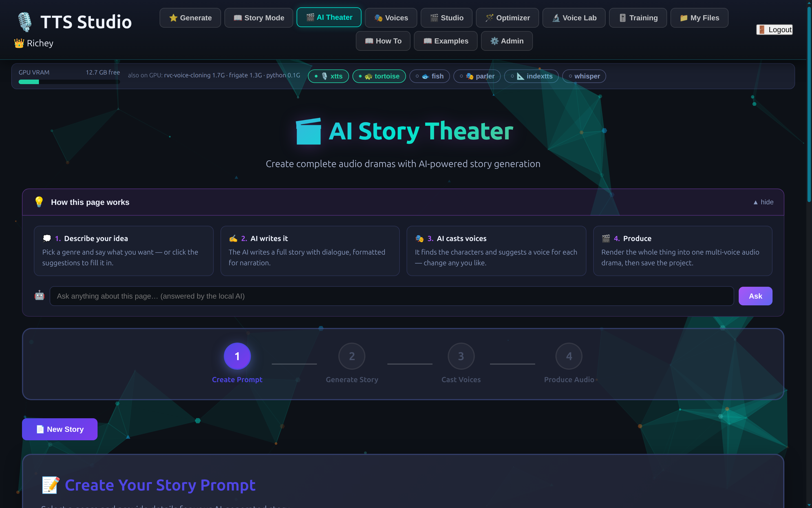
Task: Open the Voice Lab tab
Action: point(574,18)
